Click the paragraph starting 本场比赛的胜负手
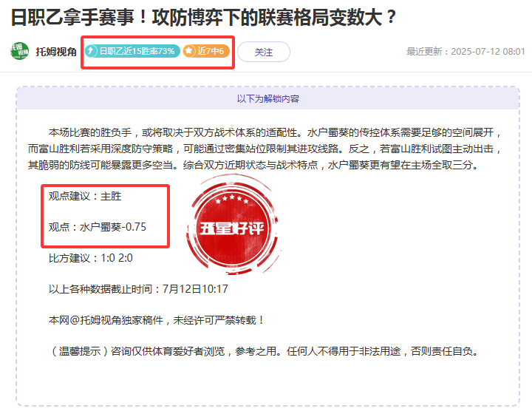 click(x=265, y=149)
